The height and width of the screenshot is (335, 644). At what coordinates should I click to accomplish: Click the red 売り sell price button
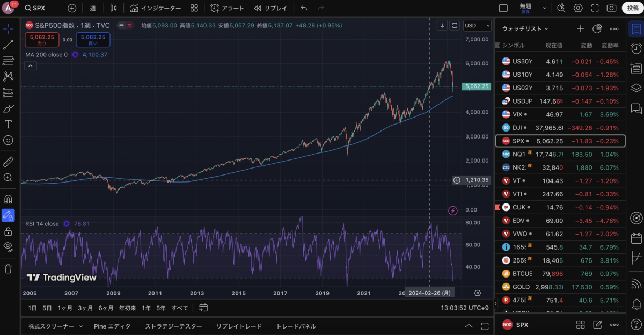tap(42, 40)
